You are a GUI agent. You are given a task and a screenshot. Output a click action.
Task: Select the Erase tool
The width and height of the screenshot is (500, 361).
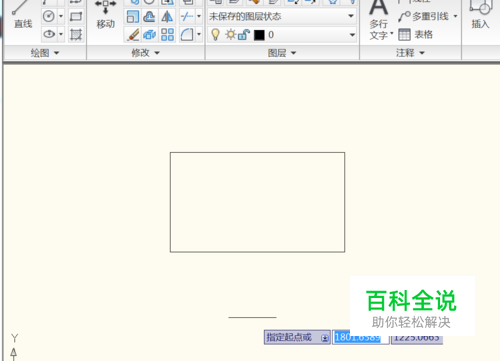[x=133, y=34]
